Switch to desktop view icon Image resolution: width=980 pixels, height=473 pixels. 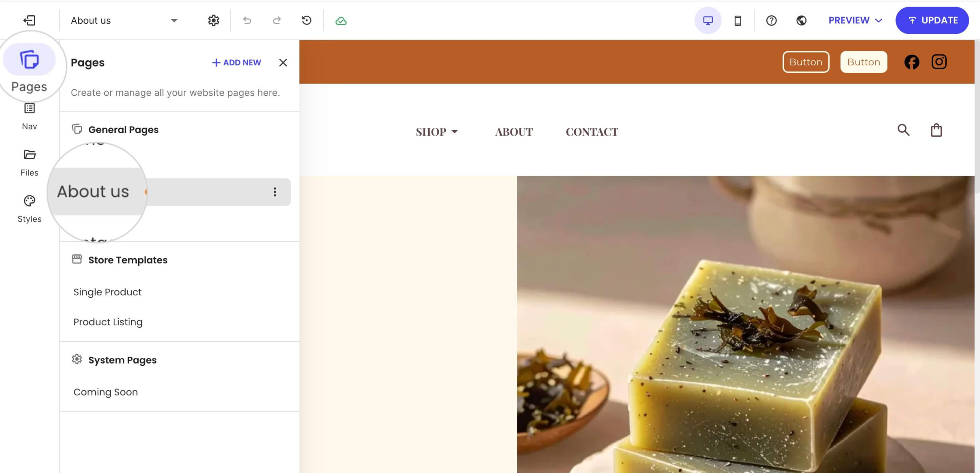point(708,20)
